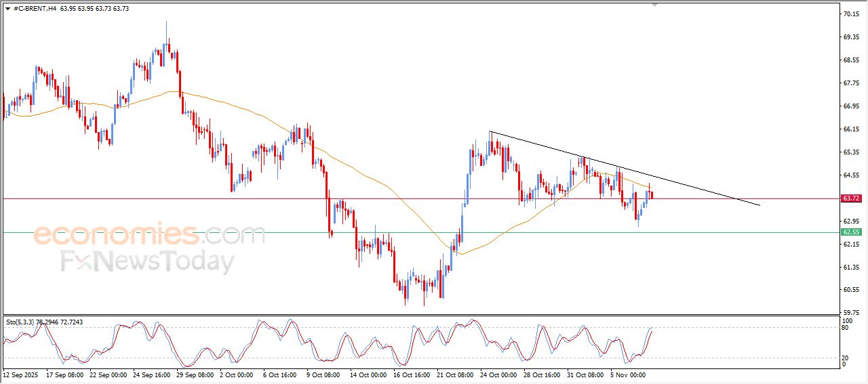The height and width of the screenshot is (384, 868).
Task: Click the 16 Oct 16:00 time label
Action: coord(411,374)
